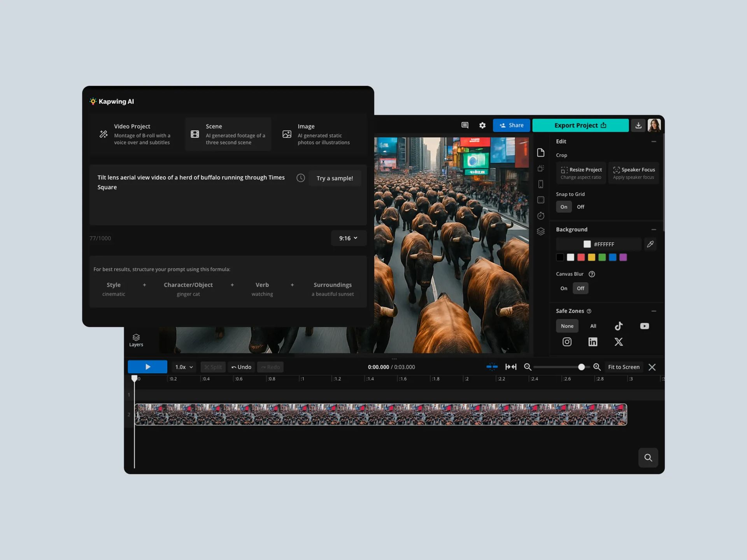
Task: Switch to the Image generation tab
Action: [x=316, y=134]
